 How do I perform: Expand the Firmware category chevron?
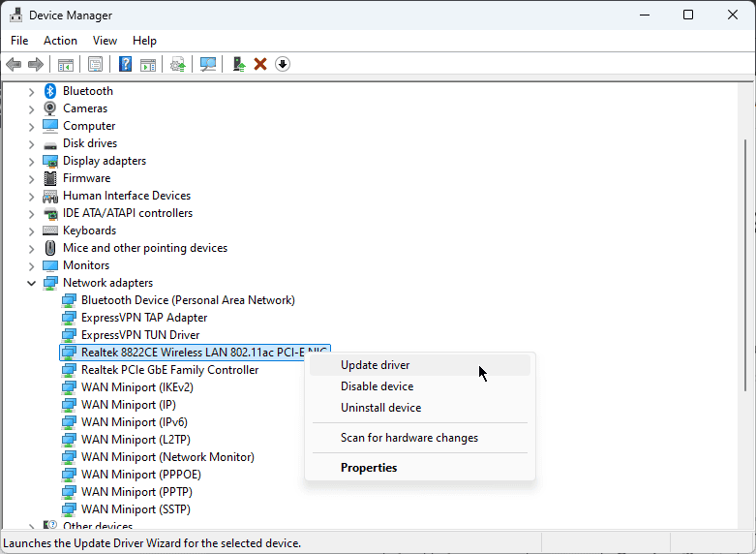(x=31, y=178)
